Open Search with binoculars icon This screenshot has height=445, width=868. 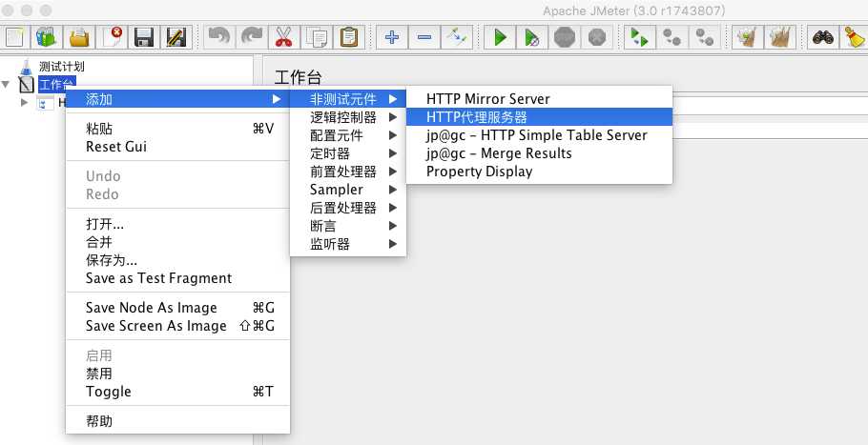822,37
